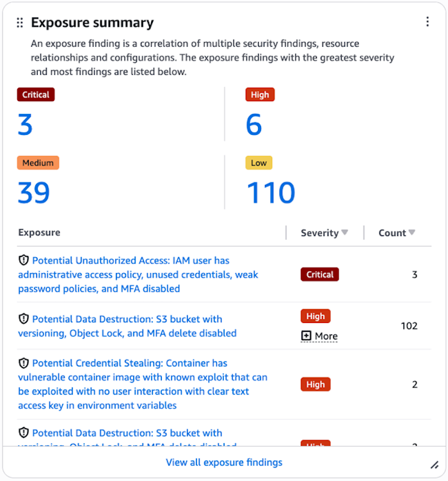Sort by Count column arrow
448x481 pixels.
point(412,233)
